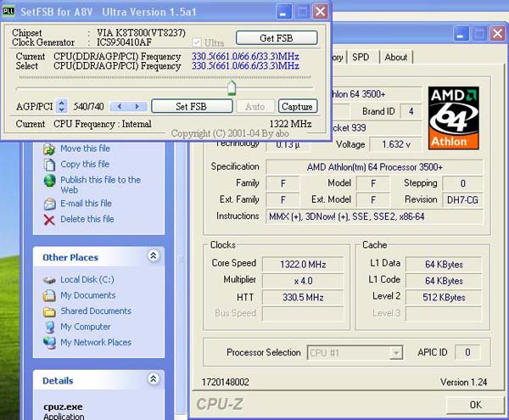Click the My Computer icon
This screenshot has height=420, width=509.
point(50,328)
